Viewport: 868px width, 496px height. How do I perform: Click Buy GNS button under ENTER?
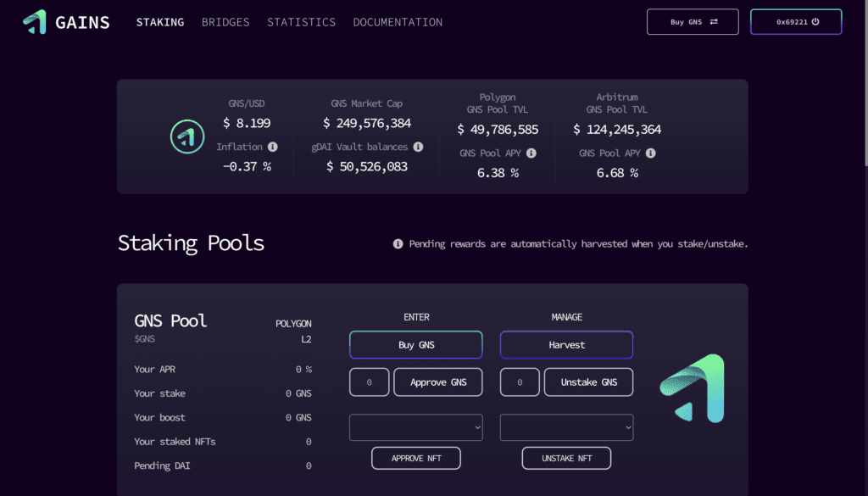(x=415, y=345)
